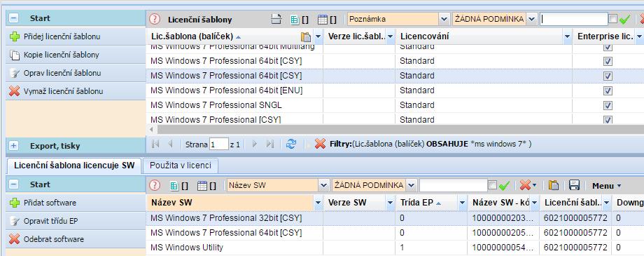Go to next page arrow in pager
The width and height of the screenshot is (644, 256).
pyautogui.click(x=254, y=144)
